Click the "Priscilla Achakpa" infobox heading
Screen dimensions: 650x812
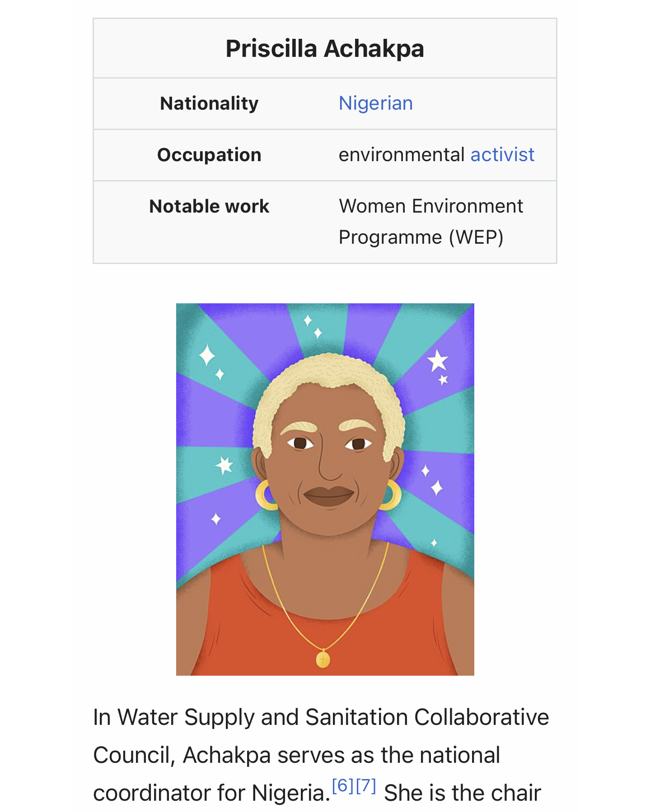point(325,49)
